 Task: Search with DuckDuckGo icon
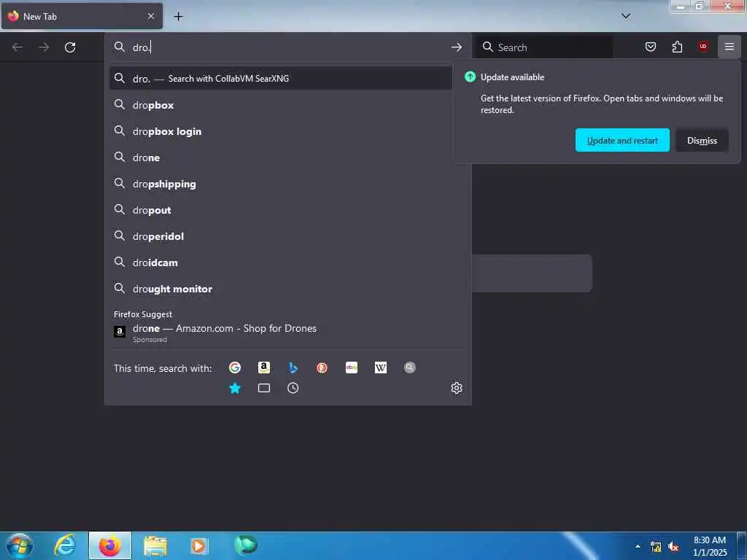point(322,367)
